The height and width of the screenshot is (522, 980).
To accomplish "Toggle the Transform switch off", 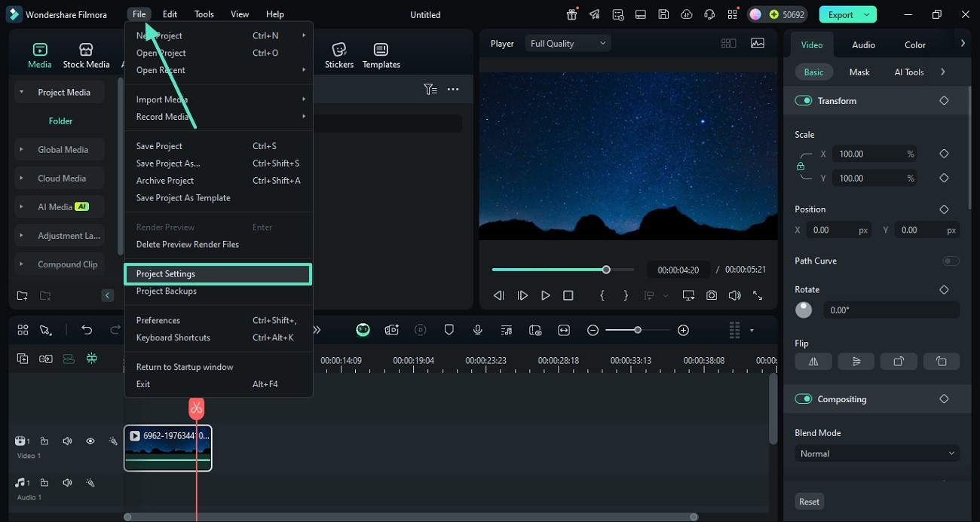I will (x=804, y=101).
